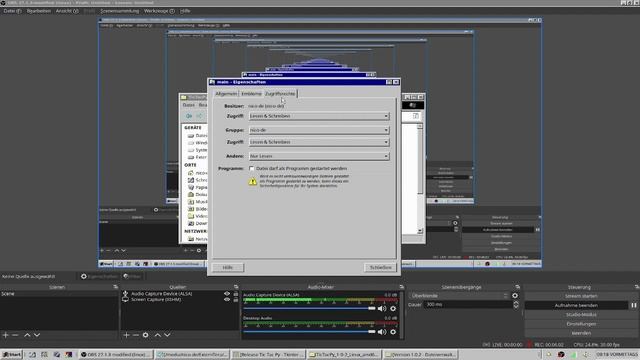
Task: Open the Start button on taskbar
Action: [x=11, y=354]
